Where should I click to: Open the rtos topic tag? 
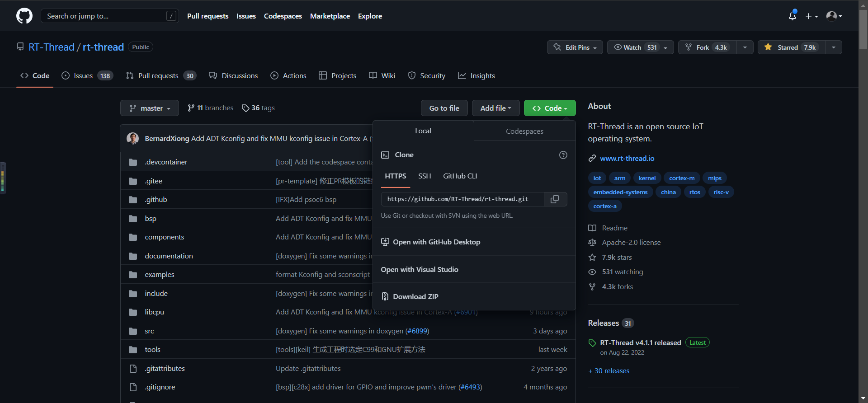695,192
